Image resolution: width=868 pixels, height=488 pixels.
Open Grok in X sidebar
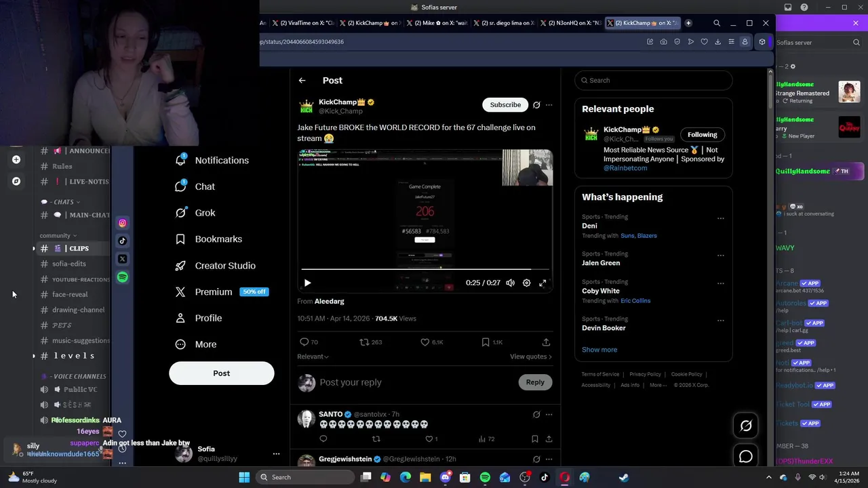pos(195,213)
